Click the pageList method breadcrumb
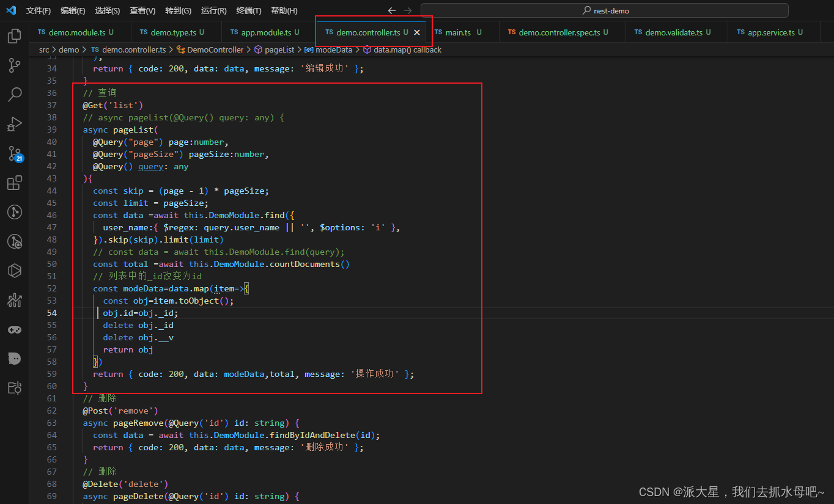The height and width of the screenshot is (504, 834). tap(274, 49)
